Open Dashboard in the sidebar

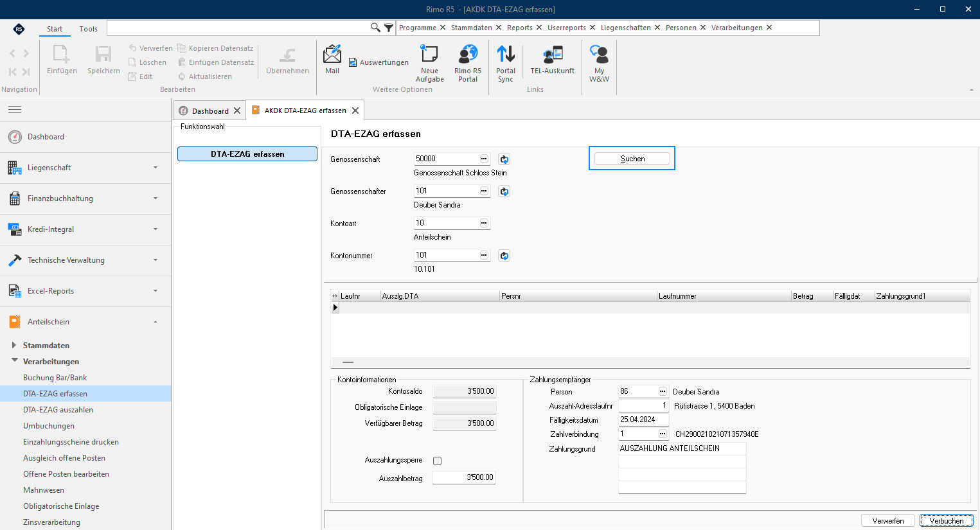click(x=85, y=137)
